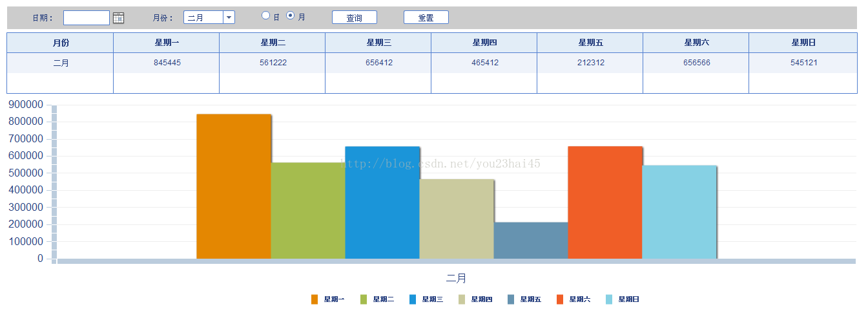
Task: Click the 星期五 column header
Action: [x=590, y=43]
